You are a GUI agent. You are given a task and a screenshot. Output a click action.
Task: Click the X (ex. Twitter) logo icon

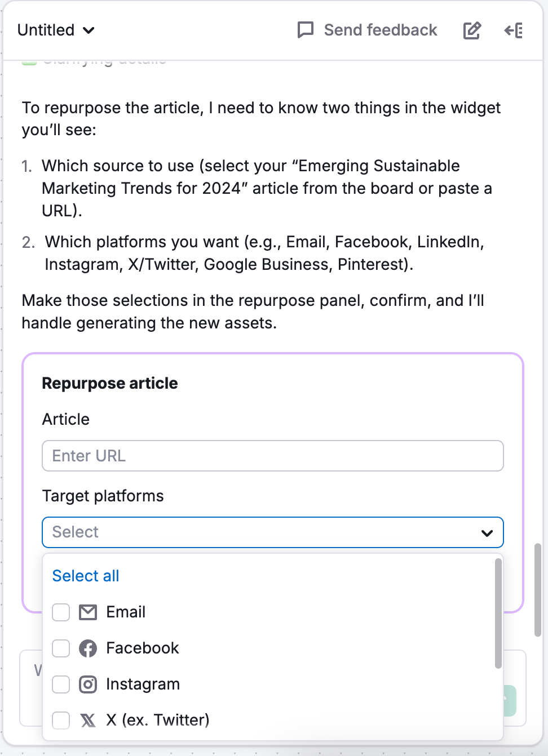point(88,720)
